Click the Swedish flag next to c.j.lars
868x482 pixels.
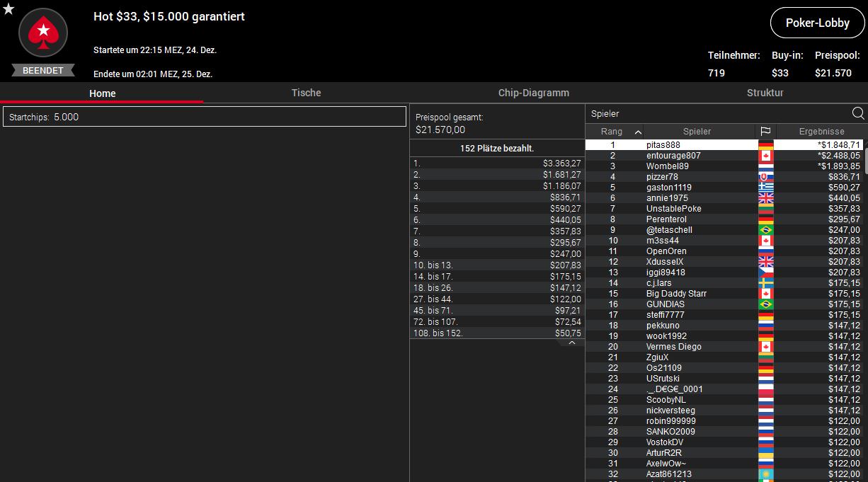coord(765,283)
